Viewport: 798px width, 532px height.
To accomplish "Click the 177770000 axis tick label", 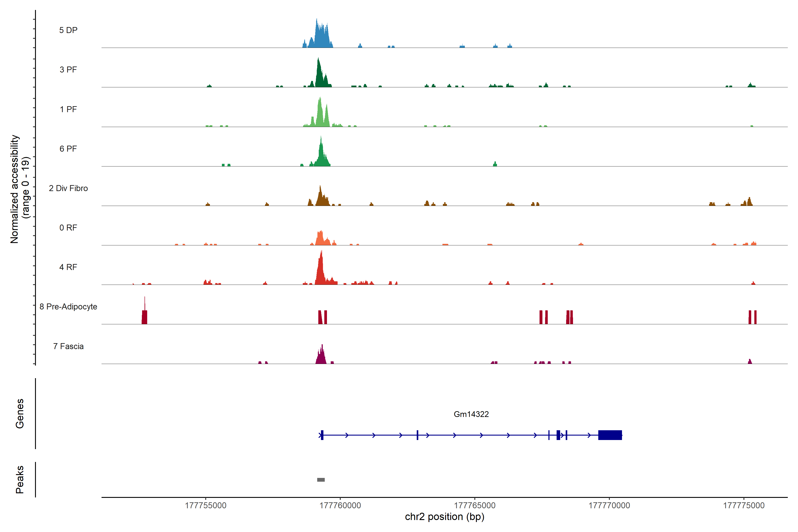I will pos(609,505).
